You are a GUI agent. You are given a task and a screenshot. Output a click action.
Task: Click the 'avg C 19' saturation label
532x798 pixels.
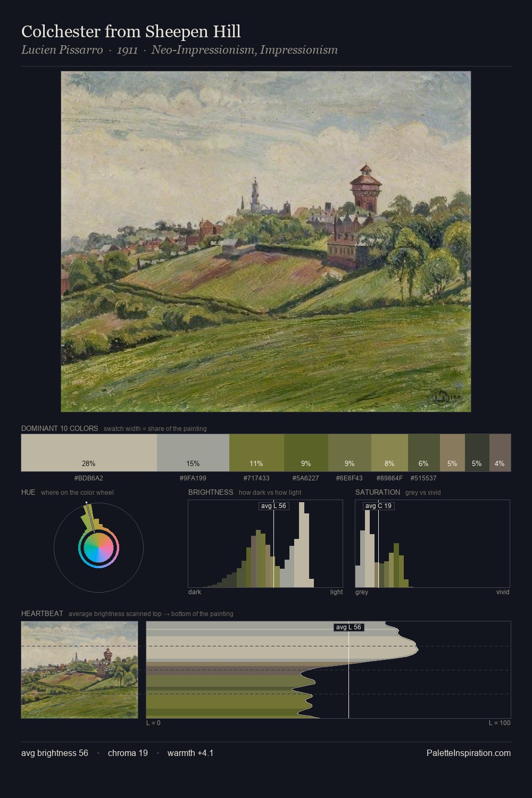point(378,506)
